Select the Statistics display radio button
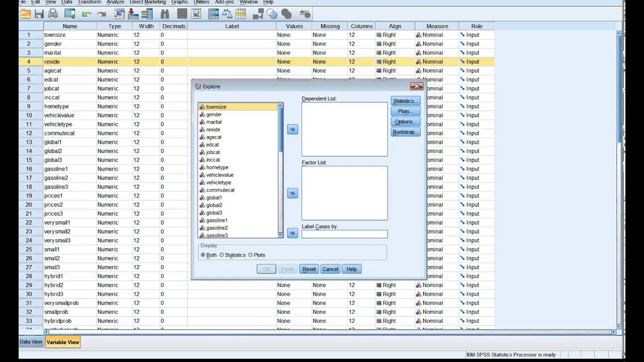The image size is (644, 362). (221, 255)
